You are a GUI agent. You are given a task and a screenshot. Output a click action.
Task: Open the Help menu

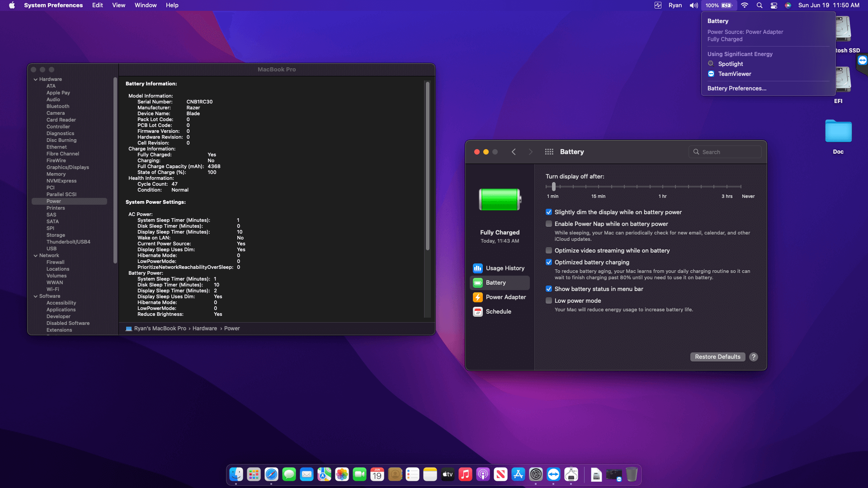[x=172, y=5]
